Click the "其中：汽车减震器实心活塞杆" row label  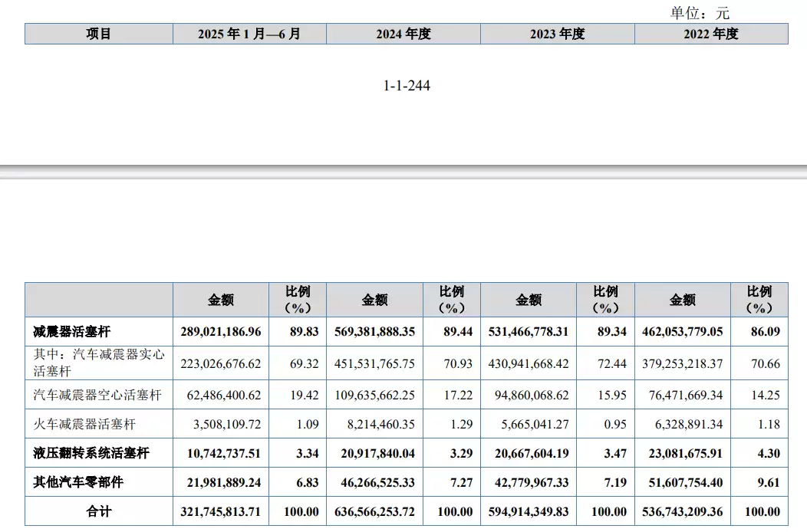pyautogui.click(x=98, y=363)
